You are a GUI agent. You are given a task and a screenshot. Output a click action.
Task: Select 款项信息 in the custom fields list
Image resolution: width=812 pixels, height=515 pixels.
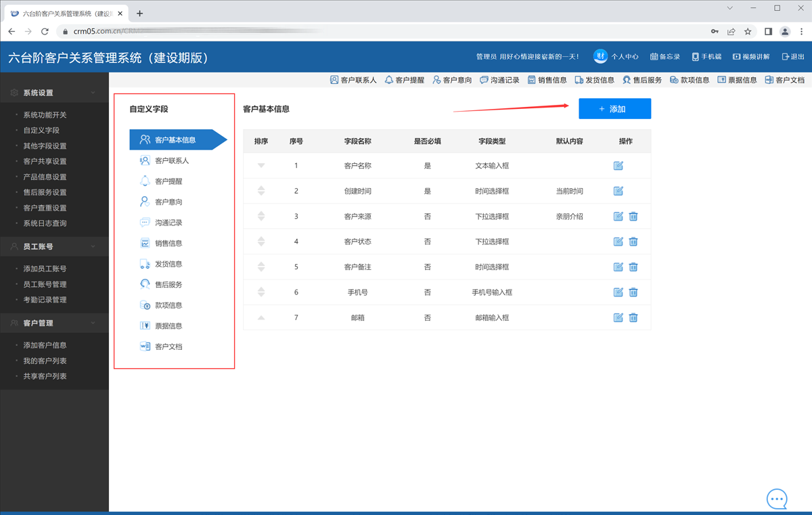[161, 305]
